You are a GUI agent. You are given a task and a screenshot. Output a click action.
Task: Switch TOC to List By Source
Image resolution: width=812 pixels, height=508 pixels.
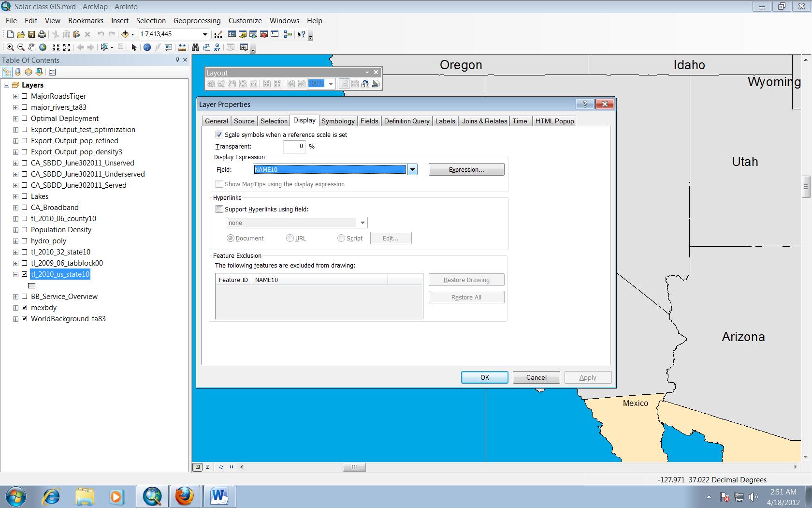(x=18, y=72)
